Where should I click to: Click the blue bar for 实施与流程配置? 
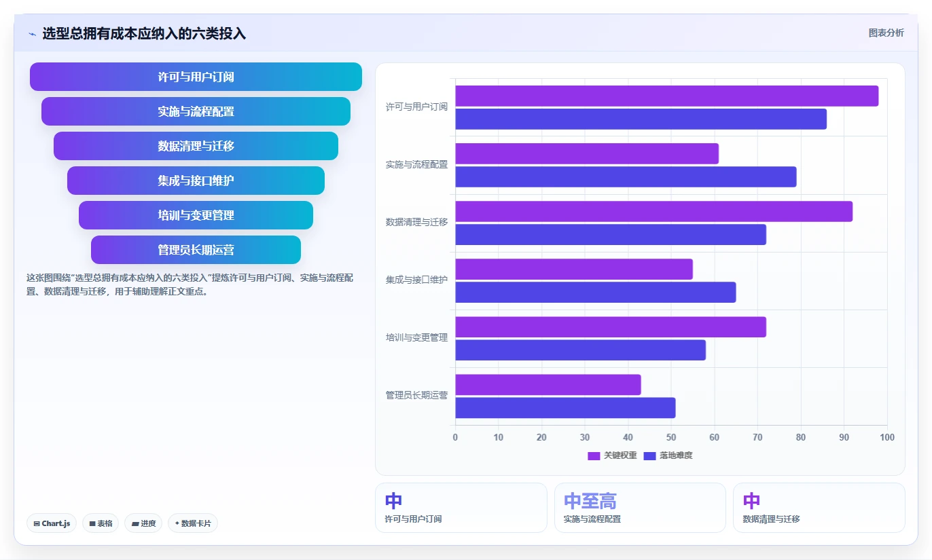coord(626,176)
